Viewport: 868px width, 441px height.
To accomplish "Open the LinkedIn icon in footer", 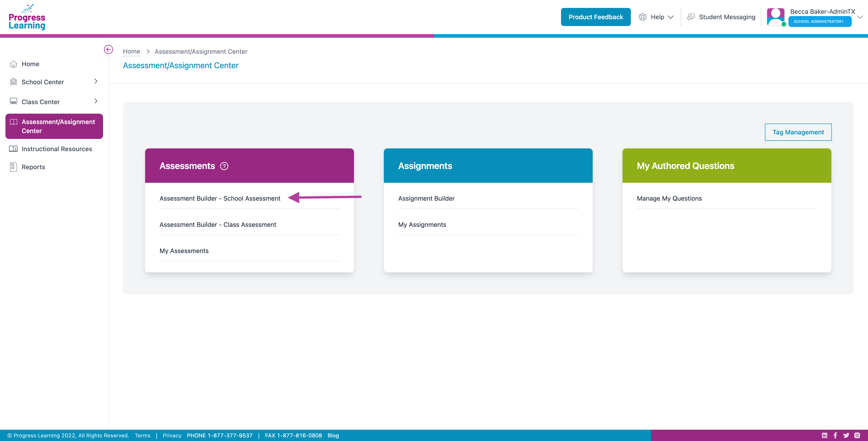I will click(825, 435).
